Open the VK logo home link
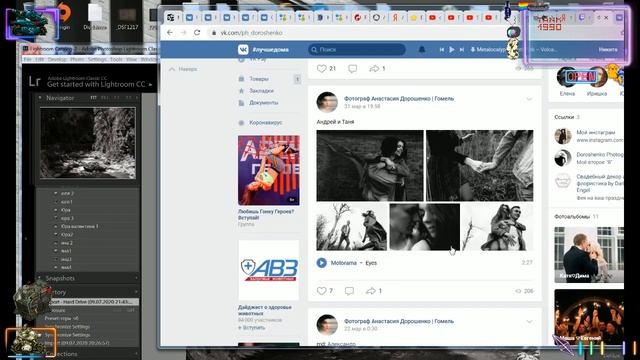 tap(243, 49)
